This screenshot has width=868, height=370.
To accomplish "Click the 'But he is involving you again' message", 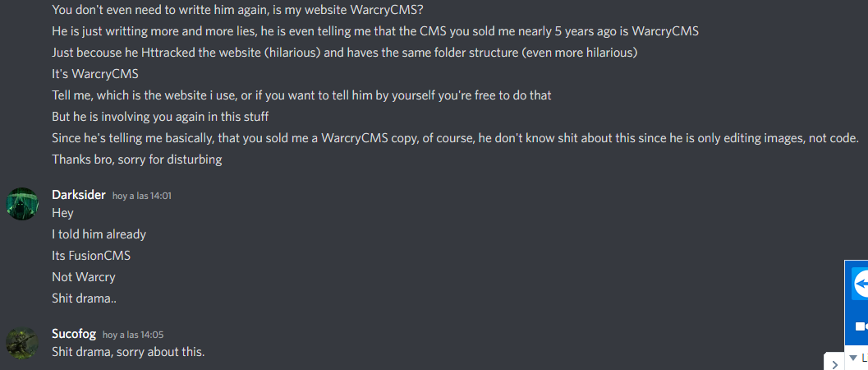I will tap(160, 117).
